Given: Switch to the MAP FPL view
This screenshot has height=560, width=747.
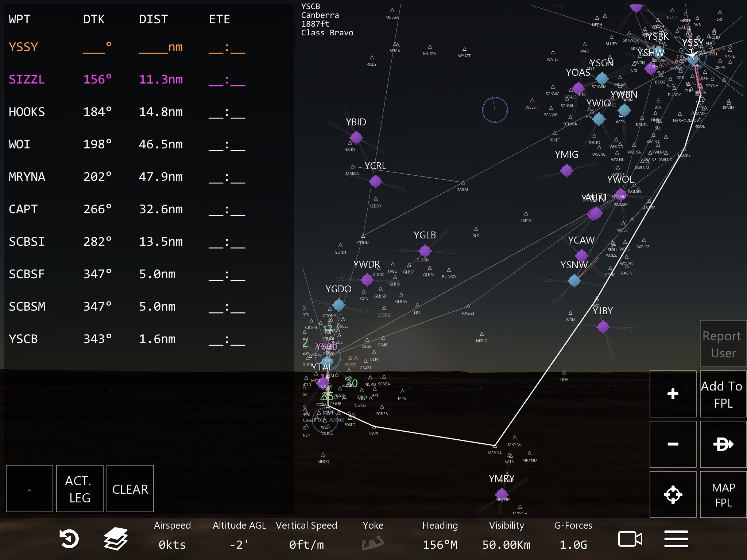Looking at the screenshot, I should 723,495.
